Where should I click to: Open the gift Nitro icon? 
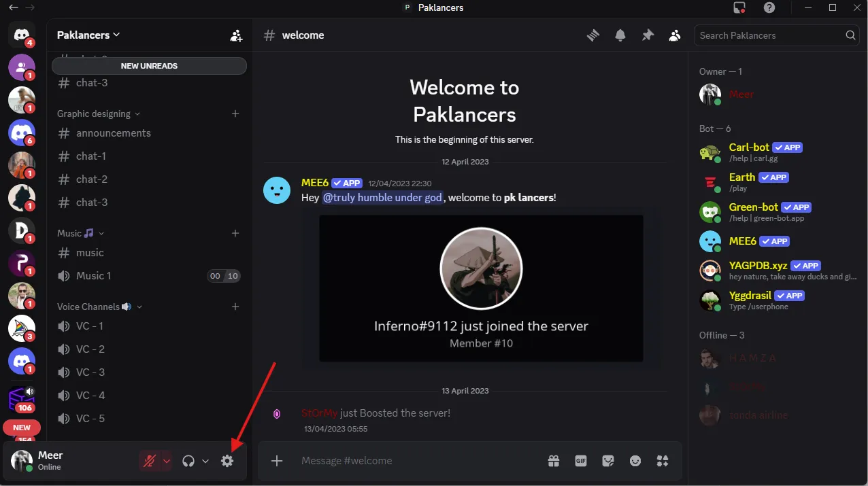click(554, 461)
